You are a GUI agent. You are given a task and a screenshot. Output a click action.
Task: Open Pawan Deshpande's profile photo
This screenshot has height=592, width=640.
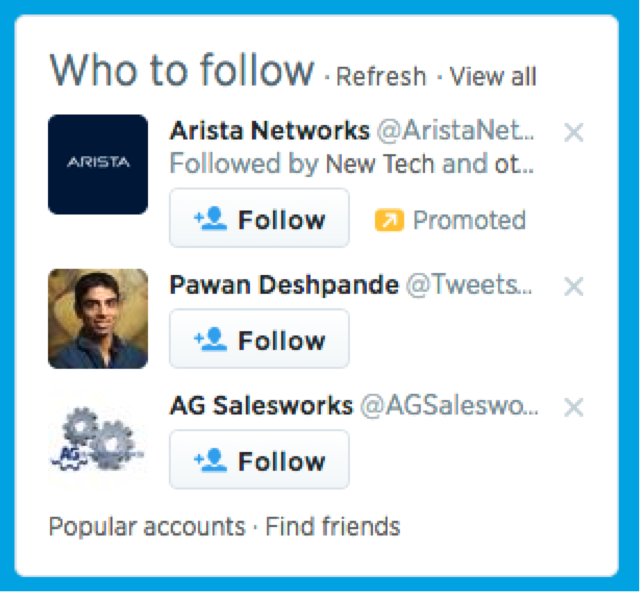tap(98, 318)
